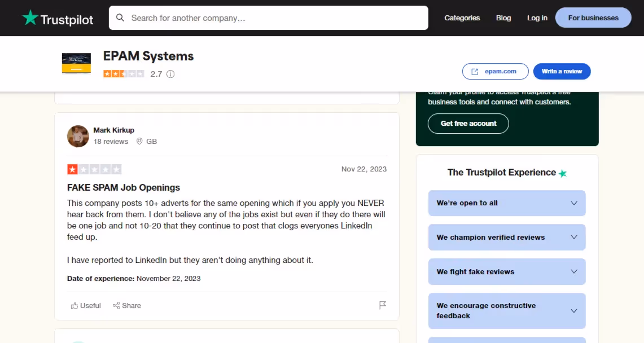Flag the review with the flag icon
The width and height of the screenshot is (644, 343).
[382, 305]
